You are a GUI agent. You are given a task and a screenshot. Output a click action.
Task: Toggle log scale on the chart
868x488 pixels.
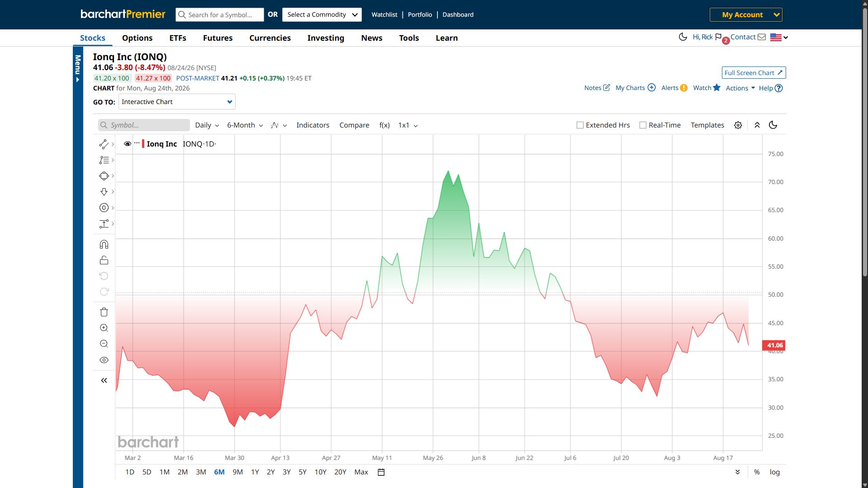(775, 472)
